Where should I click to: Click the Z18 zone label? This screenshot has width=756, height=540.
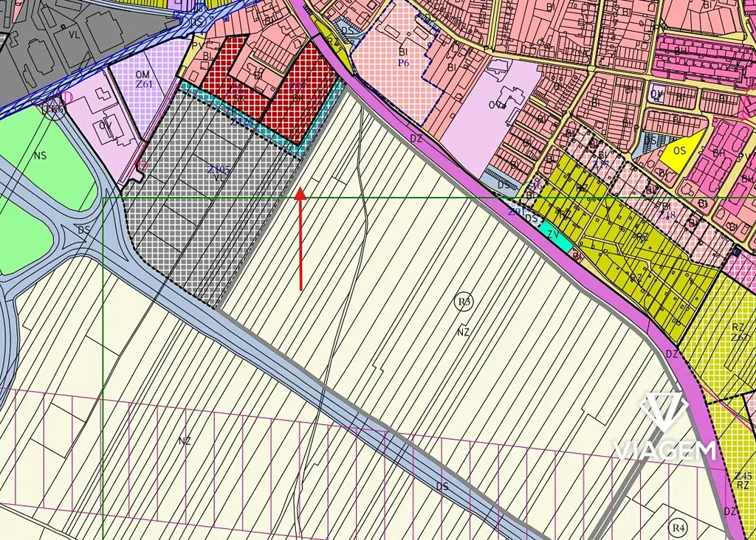pyautogui.click(x=667, y=215)
